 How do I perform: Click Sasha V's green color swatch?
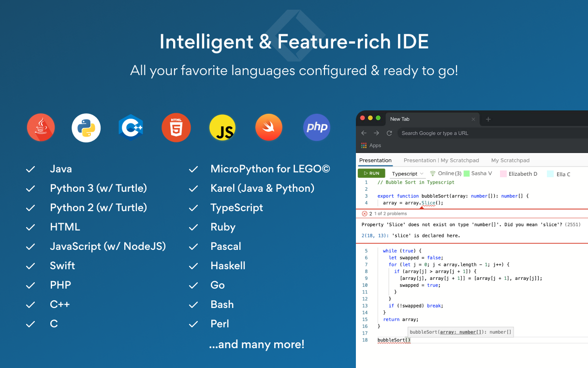pyautogui.click(x=467, y=173)
